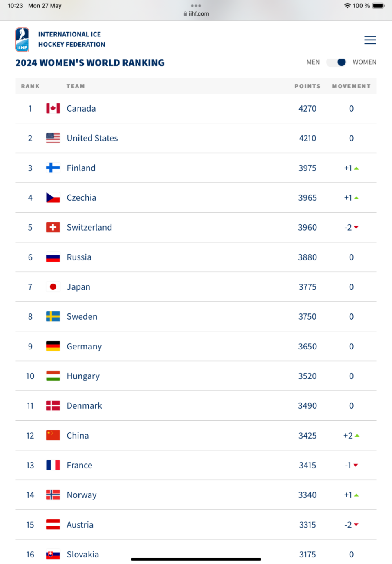Screen dimensions: 392x564
Task: Click the Canada flag icon
Action: click(x=53, y=108)
